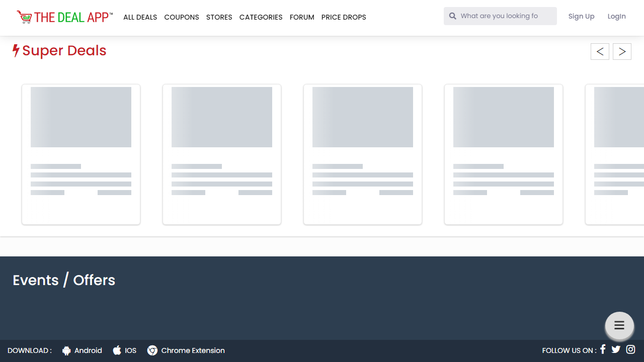Open the floating hamburger menu button
The height and width of the screenshot is (362, 644).
tap(619, 326)
